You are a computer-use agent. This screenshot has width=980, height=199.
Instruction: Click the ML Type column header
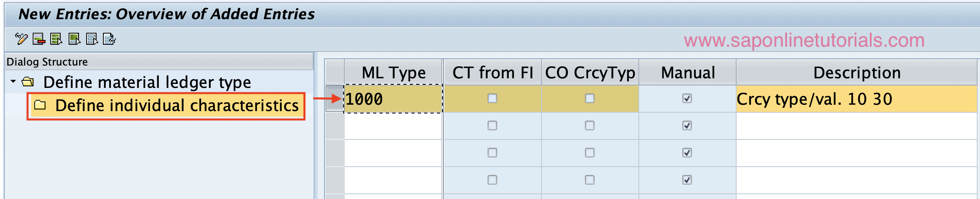coord(393,72)
